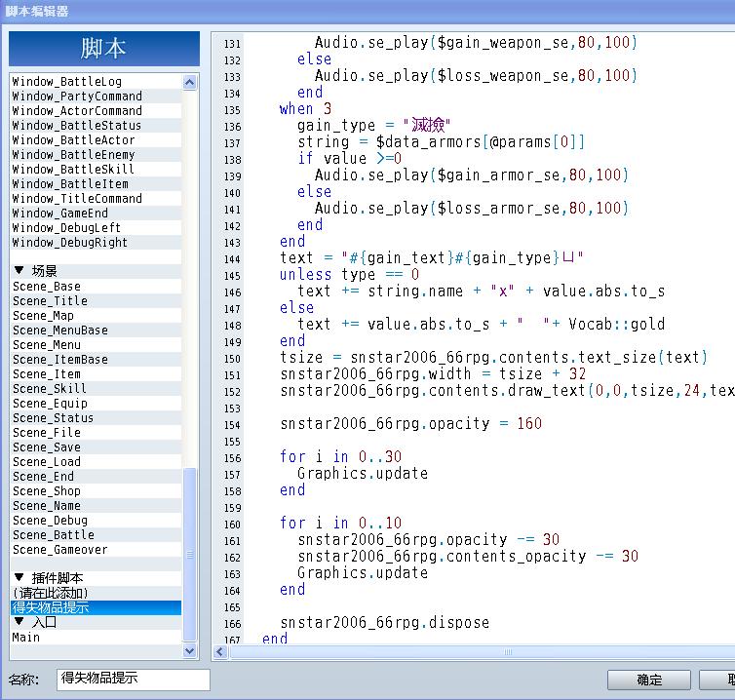
Task: Click code line 166 dispose call
Action: pyautogui.click(x=385, y=623)
